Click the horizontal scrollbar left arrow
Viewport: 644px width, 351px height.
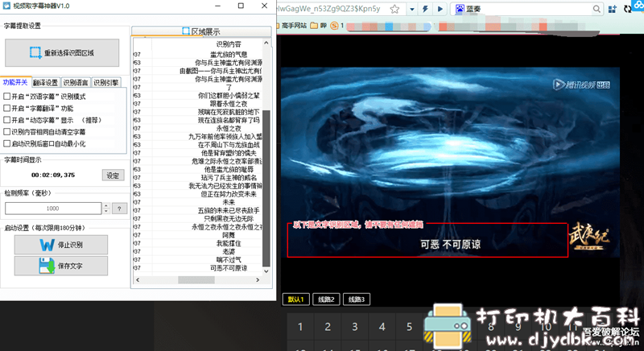(x=138, y=279)
